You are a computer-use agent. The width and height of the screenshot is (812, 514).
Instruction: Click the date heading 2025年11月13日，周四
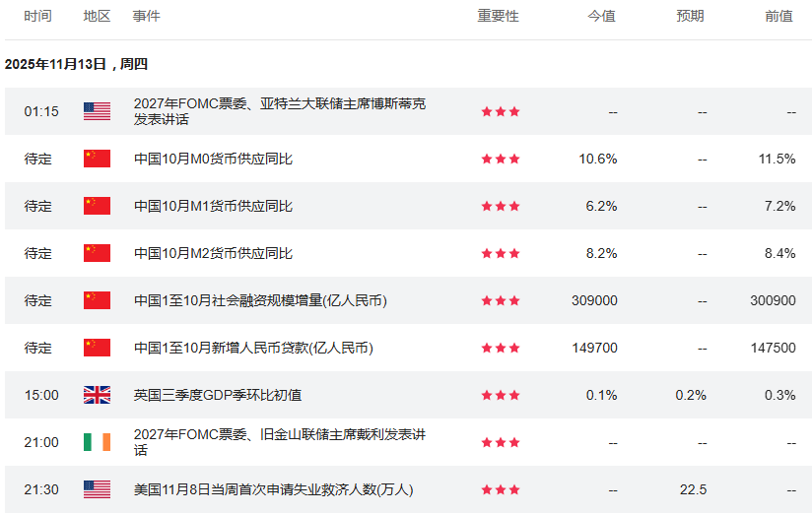click(76, 64)
